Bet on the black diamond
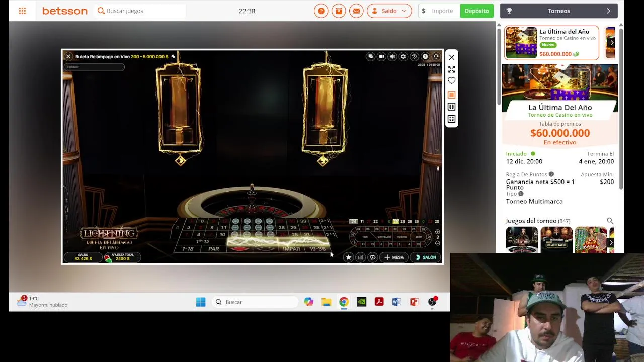The height and width of the screenshot is (362, 644). [x=266, y=249]
